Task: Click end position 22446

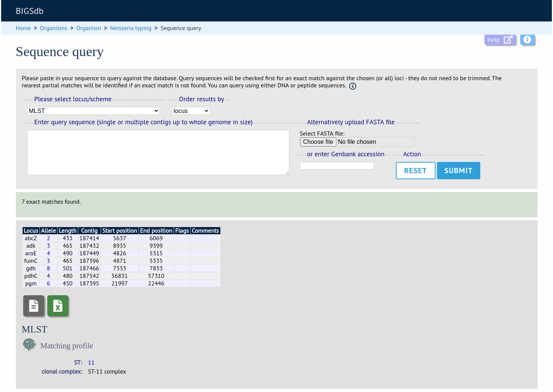Action: click(156, 284)
